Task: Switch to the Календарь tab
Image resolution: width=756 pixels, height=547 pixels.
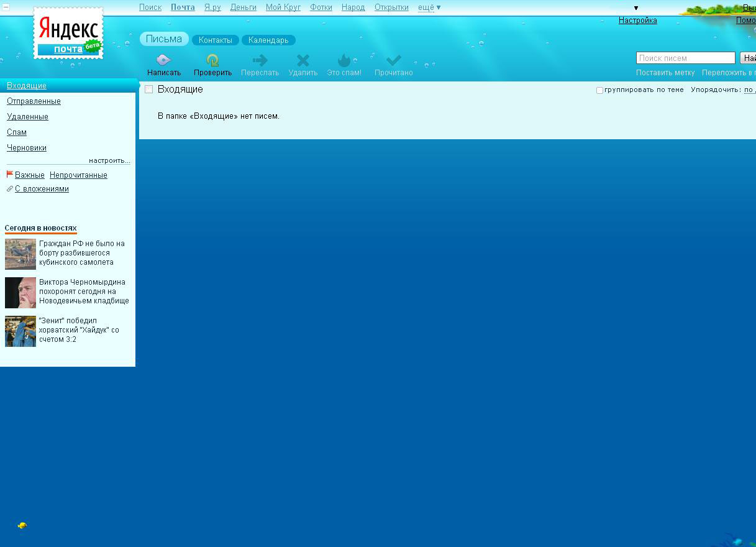Action: tap(268, 40)
